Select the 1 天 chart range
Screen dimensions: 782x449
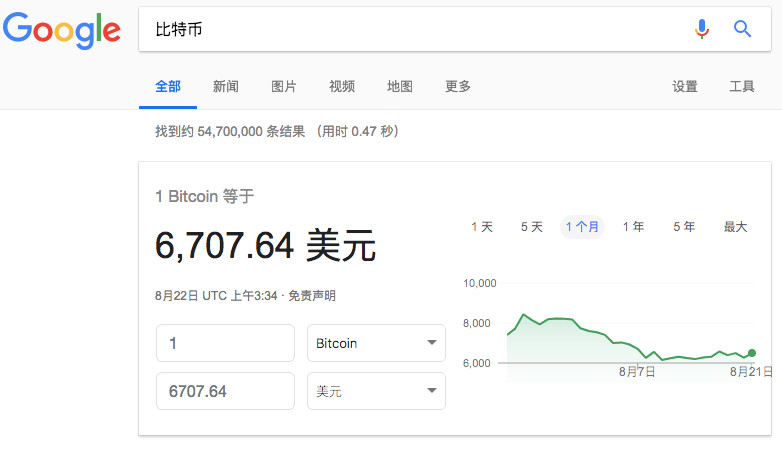[482, 227]
